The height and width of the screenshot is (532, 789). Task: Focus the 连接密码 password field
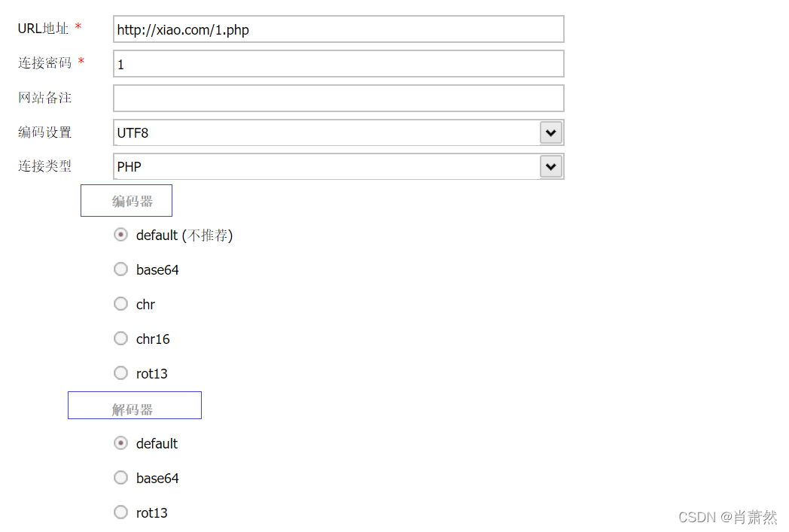tap(338, 64)
